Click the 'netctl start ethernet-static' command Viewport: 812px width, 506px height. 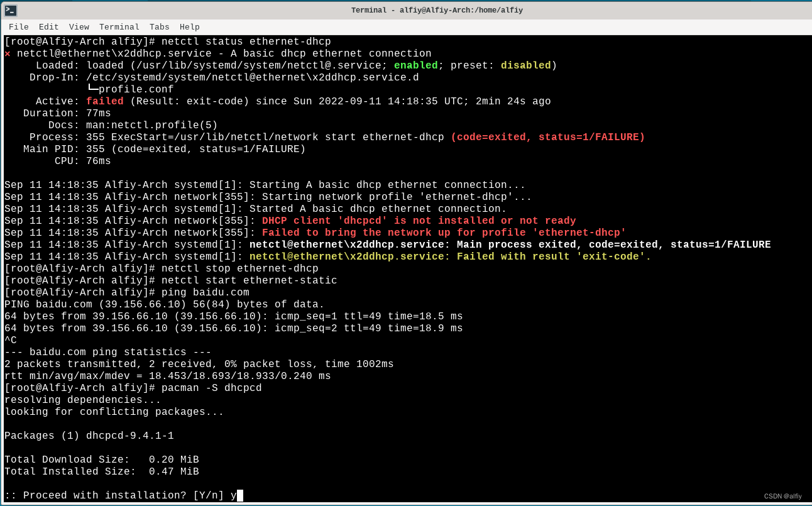coord(249,280)
